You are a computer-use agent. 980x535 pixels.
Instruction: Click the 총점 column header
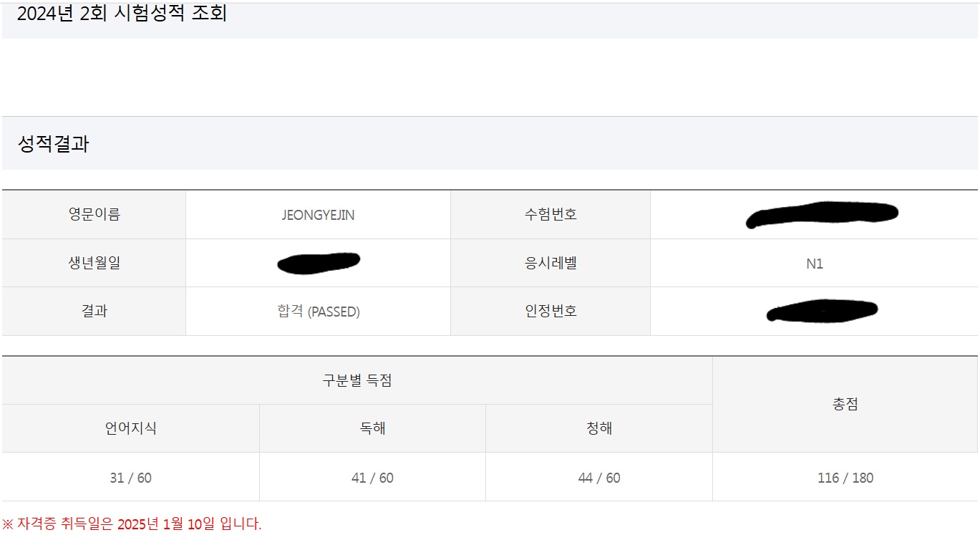pyautogui.click(x=845, y=405)
